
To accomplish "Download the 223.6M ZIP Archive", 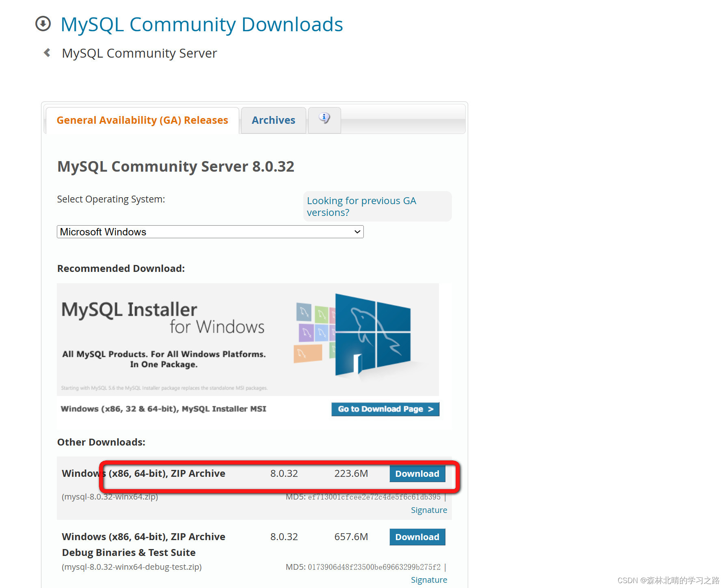I will (417, 474).
